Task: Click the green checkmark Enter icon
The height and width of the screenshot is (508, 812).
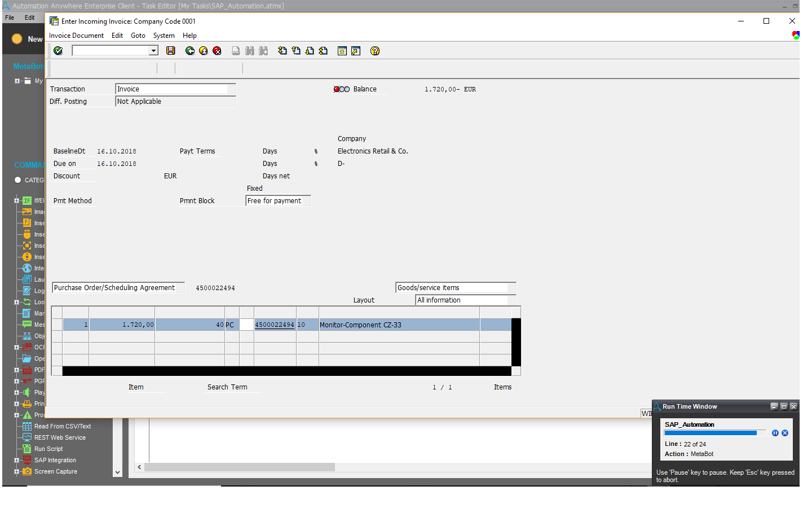Action: (x=58, y=51)
